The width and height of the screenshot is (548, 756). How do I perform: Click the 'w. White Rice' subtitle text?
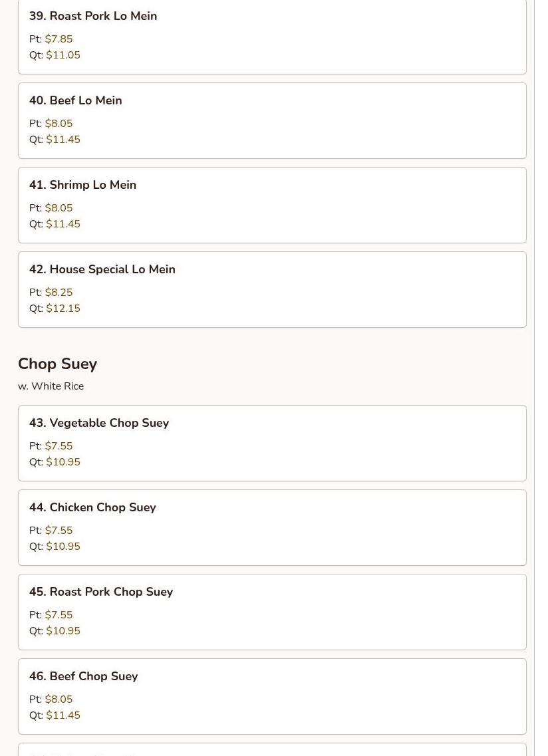(x=51, y=386)
